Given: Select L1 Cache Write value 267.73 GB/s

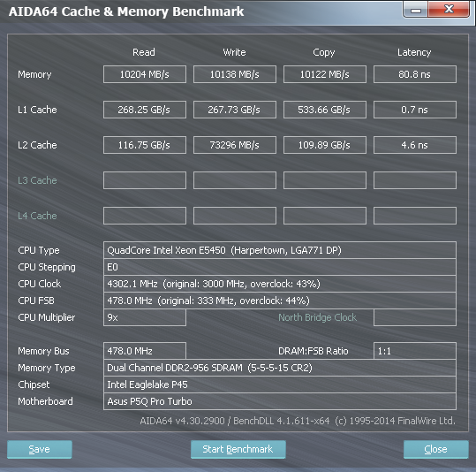Looking at the screenshot, I should [235, 110].
